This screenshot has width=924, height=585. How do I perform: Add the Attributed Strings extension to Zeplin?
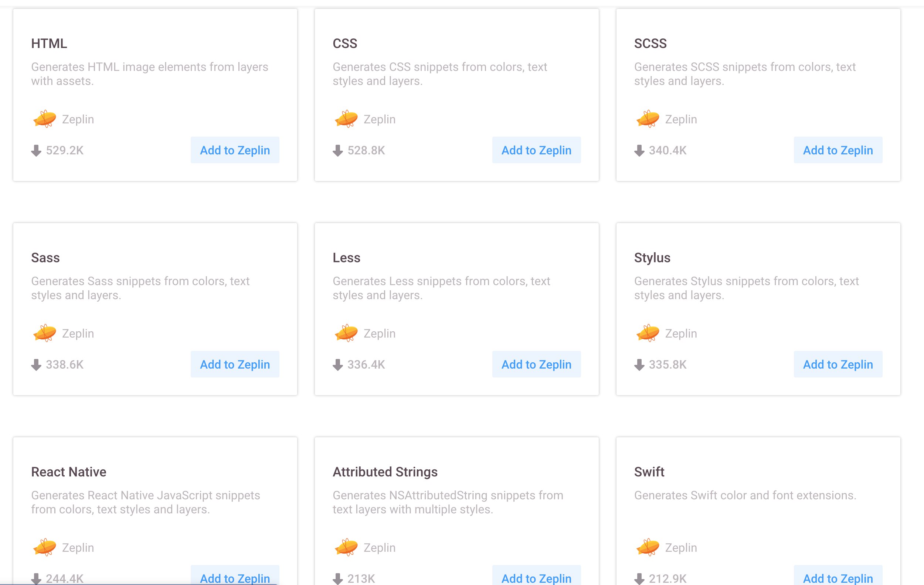pos(536,576)
